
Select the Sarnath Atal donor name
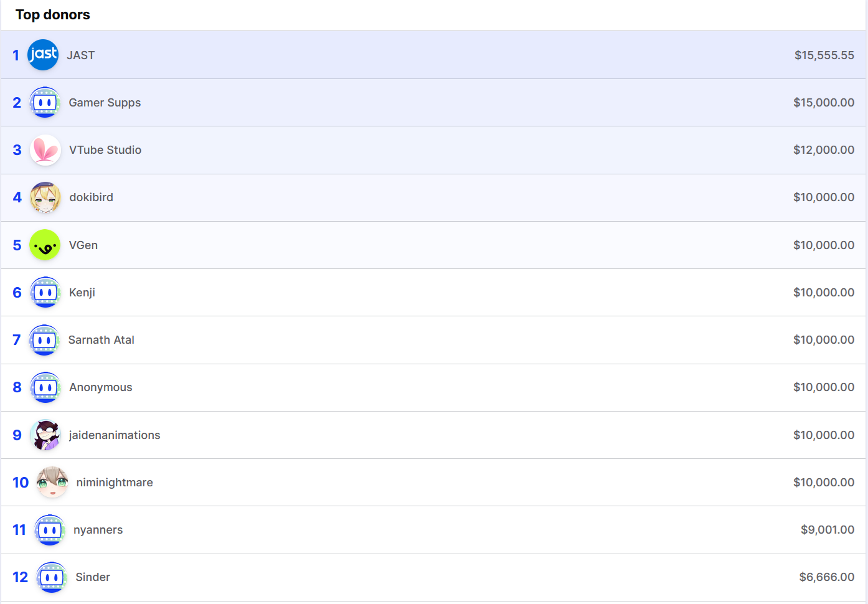101,340
